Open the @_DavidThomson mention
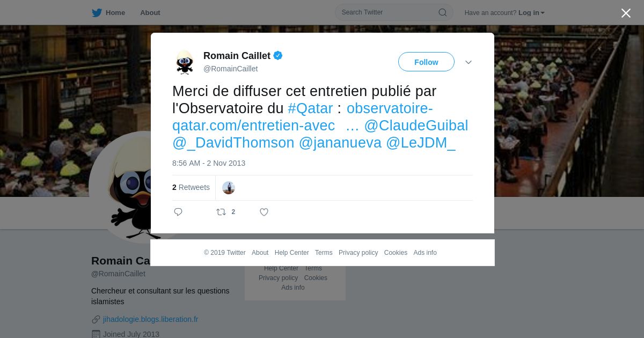Viewport: 644px width, 338px height. click(233, 143)
